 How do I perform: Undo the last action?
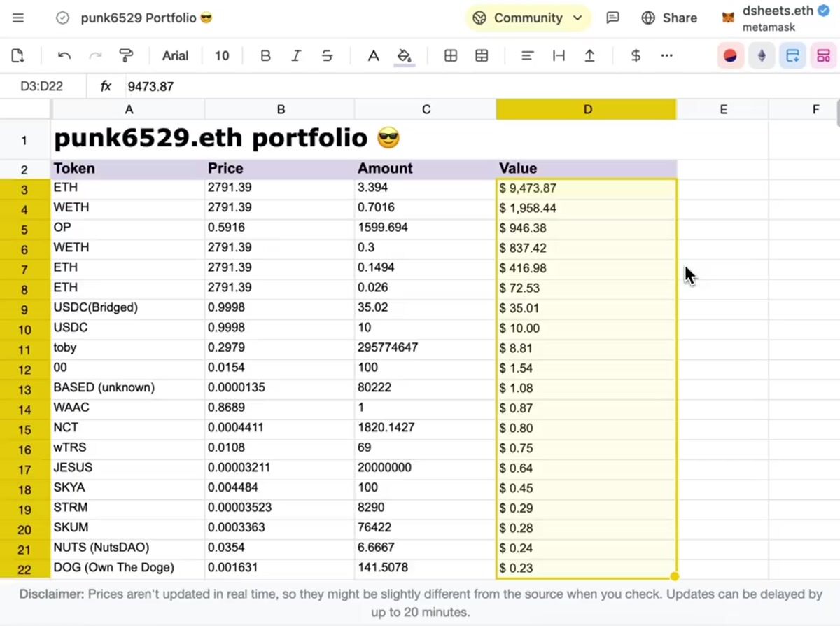(64, 56)
